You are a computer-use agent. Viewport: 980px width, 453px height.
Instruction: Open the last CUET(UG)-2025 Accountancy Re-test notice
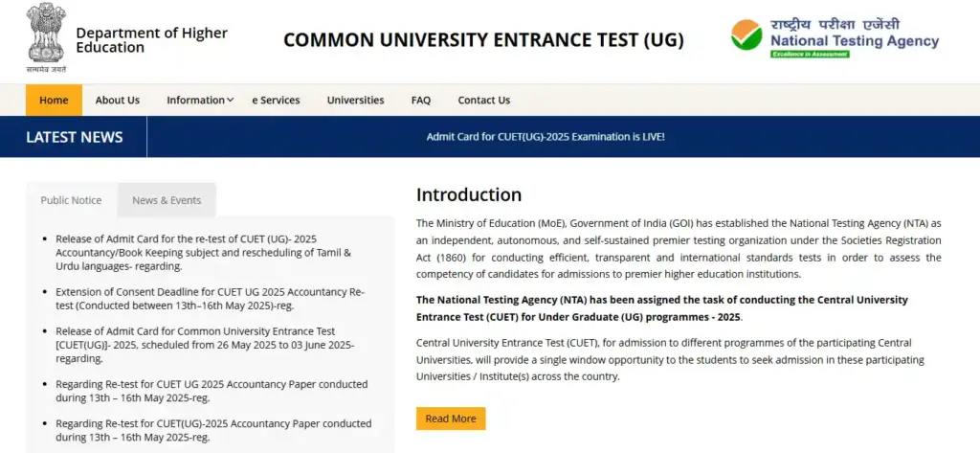coord(213,430)
